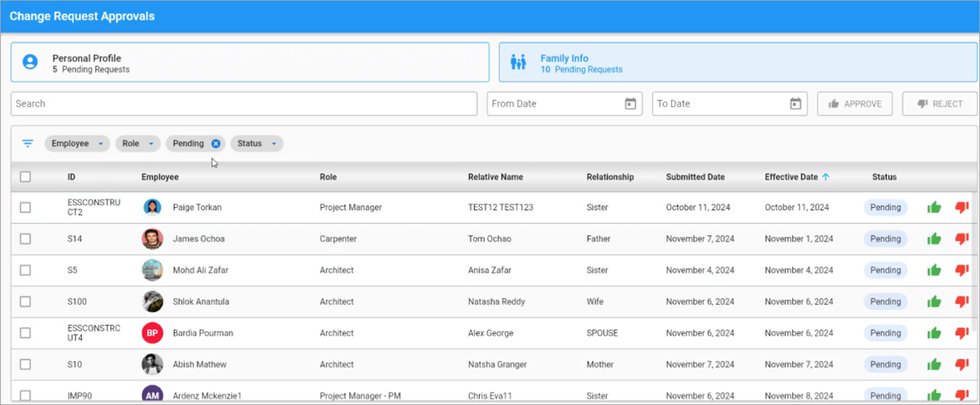Select checkbox for Bardia Pourman row
This screenshot has width=980, height=405.
pos(26,333)
